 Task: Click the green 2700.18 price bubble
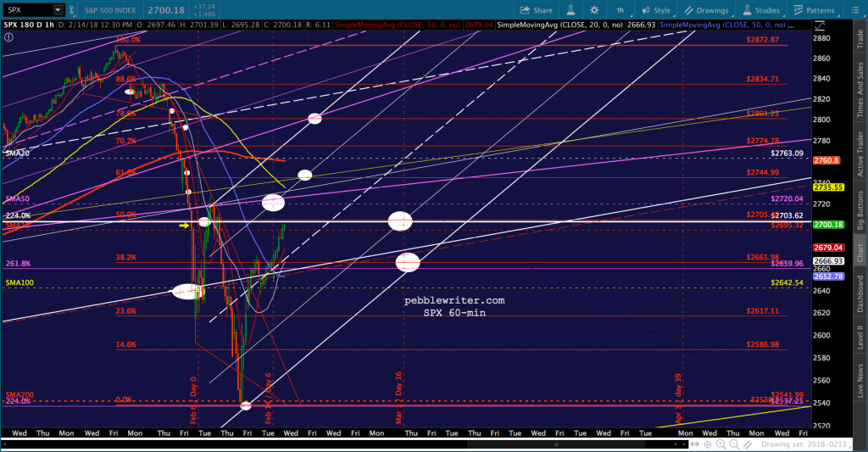point(828,225)
